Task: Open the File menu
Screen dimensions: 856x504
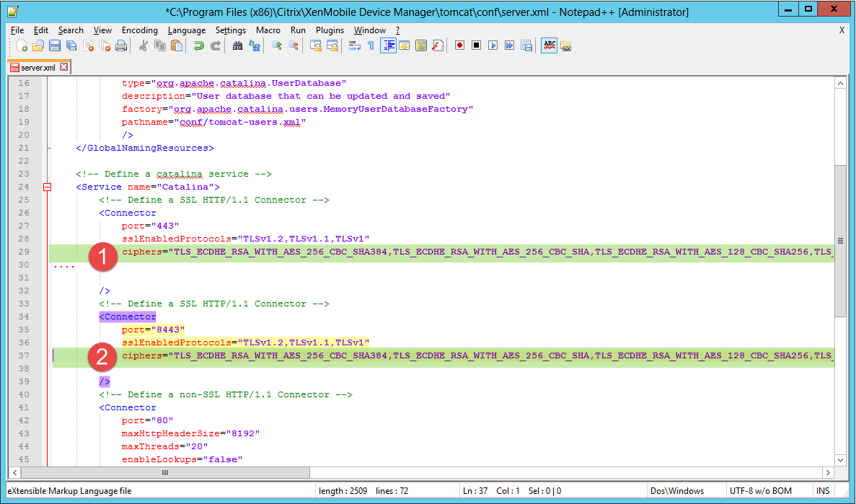Action: pyautogui.click(x=17, y=30)
